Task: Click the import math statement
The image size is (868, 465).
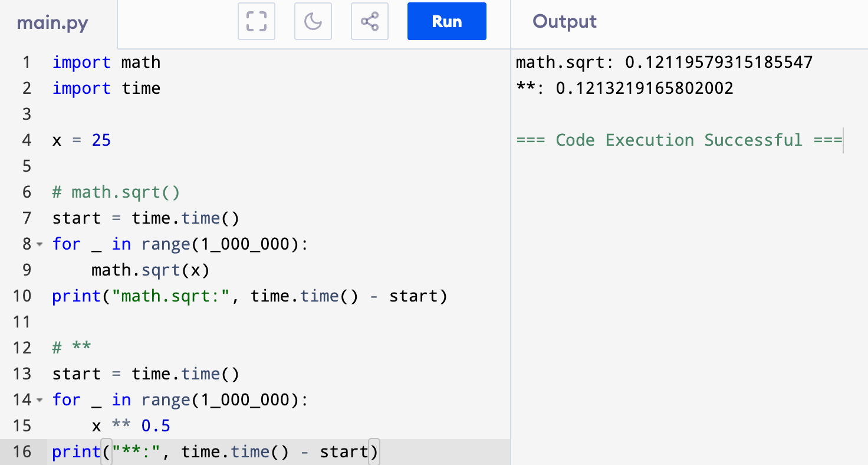Action: click(x=106, y=62)
